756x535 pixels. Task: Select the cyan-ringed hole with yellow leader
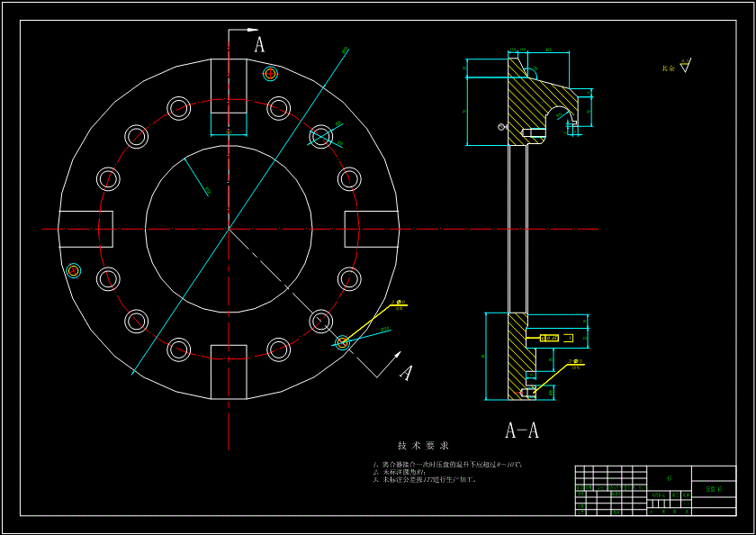[x=342, y=343]
